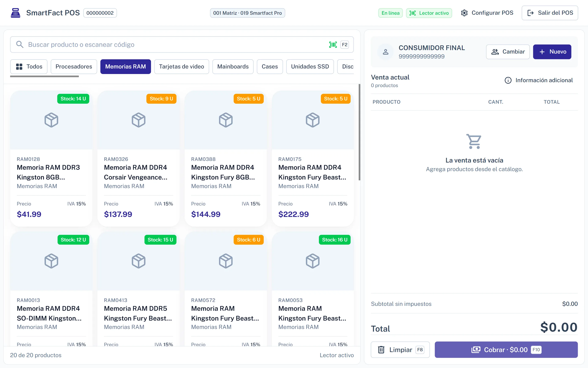This screenshot has width=588, height=368.
Task: Click the category tabs horizontal scrollbar
Action: 45,76
